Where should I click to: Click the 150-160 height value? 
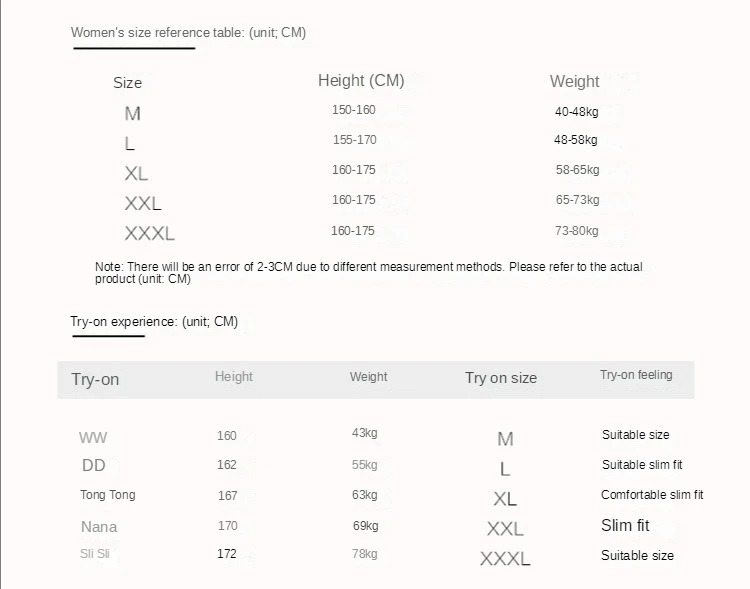point(353,110)
